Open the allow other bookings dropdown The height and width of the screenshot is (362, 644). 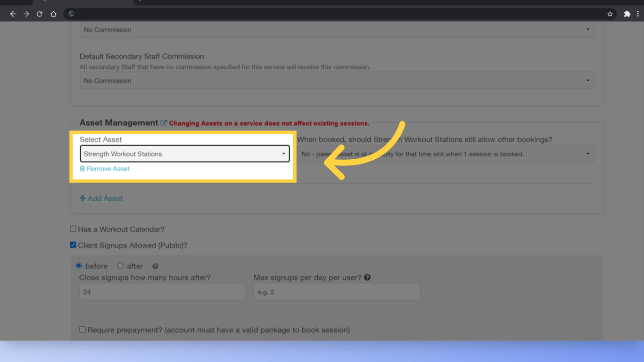pos(446,154)
